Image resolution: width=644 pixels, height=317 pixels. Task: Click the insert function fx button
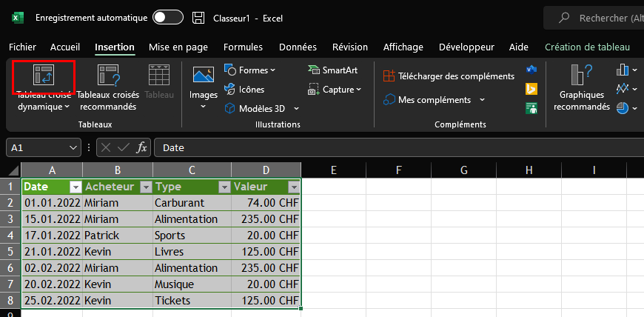(x=142, y=147)
